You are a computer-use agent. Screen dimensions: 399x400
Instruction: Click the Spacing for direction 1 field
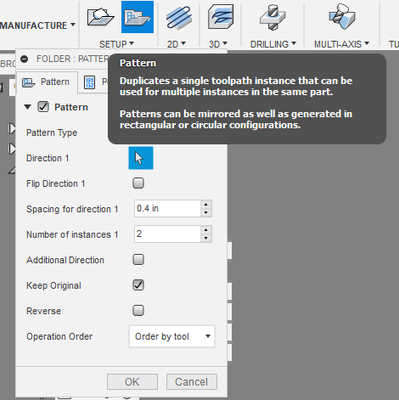pyautogui.click(x=167, y=209)
